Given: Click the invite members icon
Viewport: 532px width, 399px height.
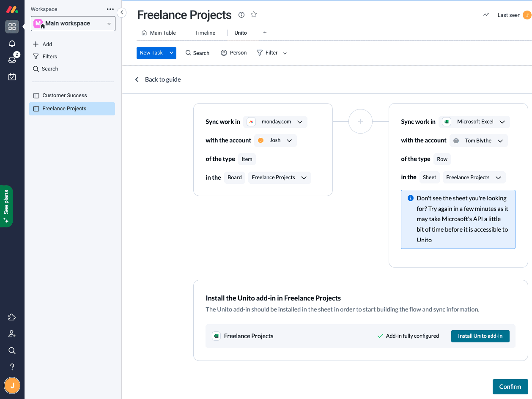Looking at the screenshot, I should click(x=12, y=334).
